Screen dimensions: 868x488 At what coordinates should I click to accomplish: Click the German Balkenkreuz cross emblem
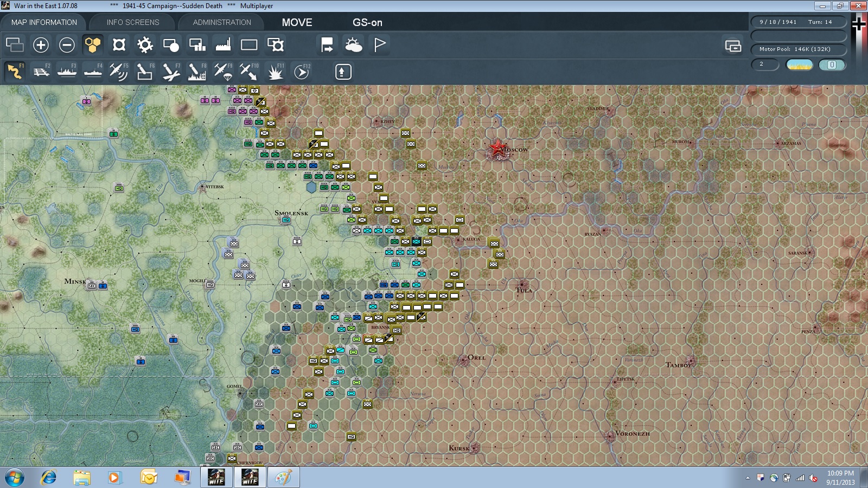[x=859, y=24]
